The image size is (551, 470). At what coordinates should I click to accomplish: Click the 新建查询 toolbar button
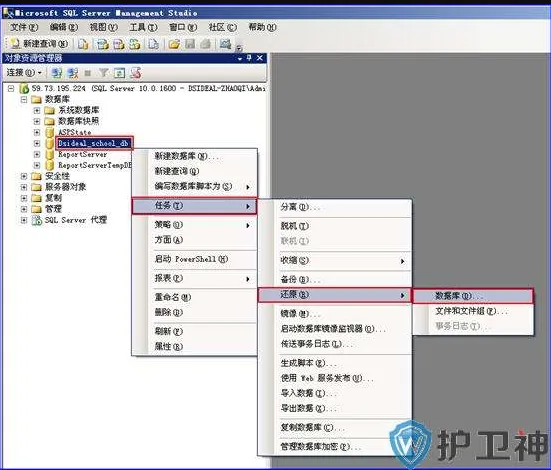pos(39,44)
